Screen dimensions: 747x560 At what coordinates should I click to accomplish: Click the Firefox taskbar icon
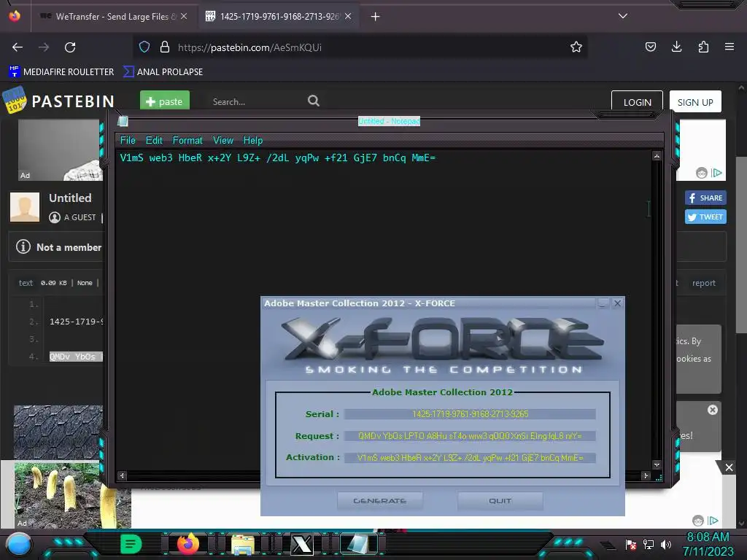pos(188,544)
